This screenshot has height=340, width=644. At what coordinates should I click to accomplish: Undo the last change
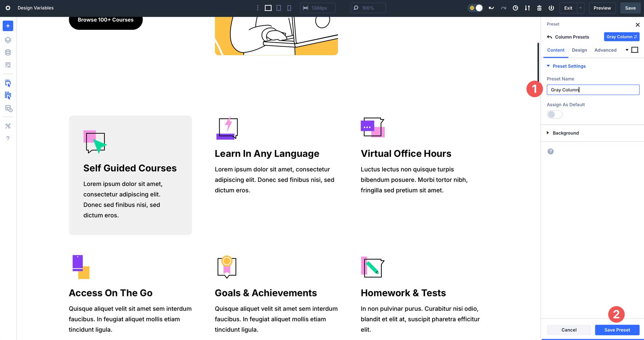[x=491, y=8]
